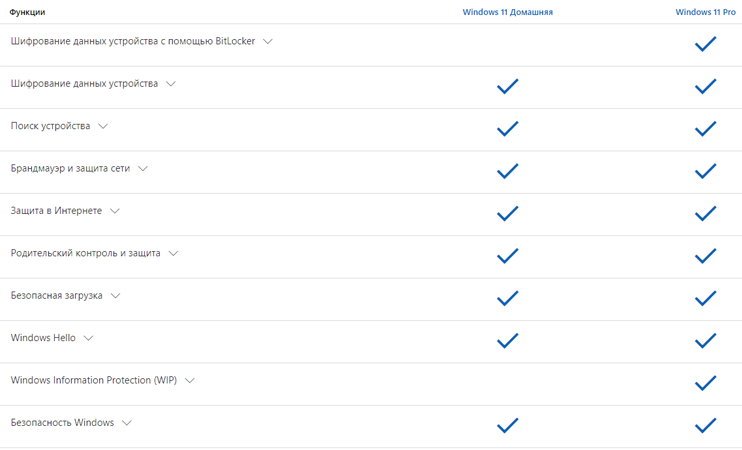The width and height of the screenshot is (742, 450).
Task: Click the Pro checkmark for Windows Information Protection
Action: 705,383
